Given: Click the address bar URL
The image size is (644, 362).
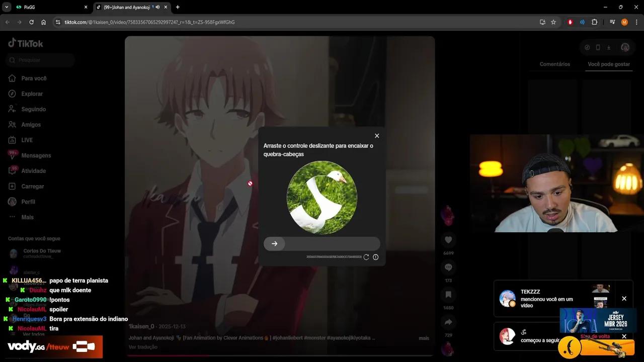Looking at the screenshot, I should coord(149,22).
